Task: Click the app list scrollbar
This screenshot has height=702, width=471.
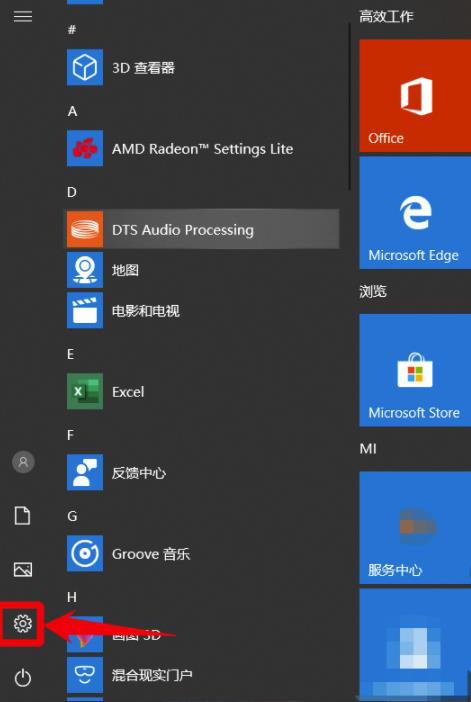Action: pyautogui.click(x=350, y=106)
